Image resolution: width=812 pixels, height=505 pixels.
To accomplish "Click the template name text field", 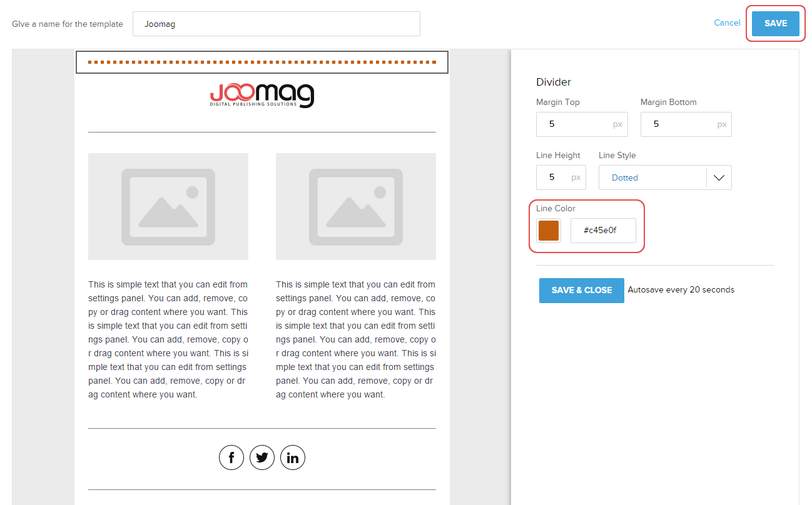I will [276, 24].
